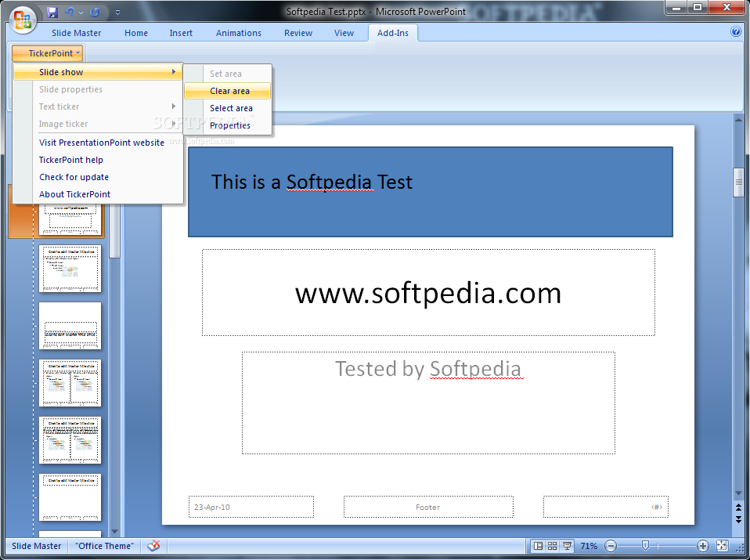750x560 pixels.
Task: Select the Add-Ins tab
Action: coord(393,33)
